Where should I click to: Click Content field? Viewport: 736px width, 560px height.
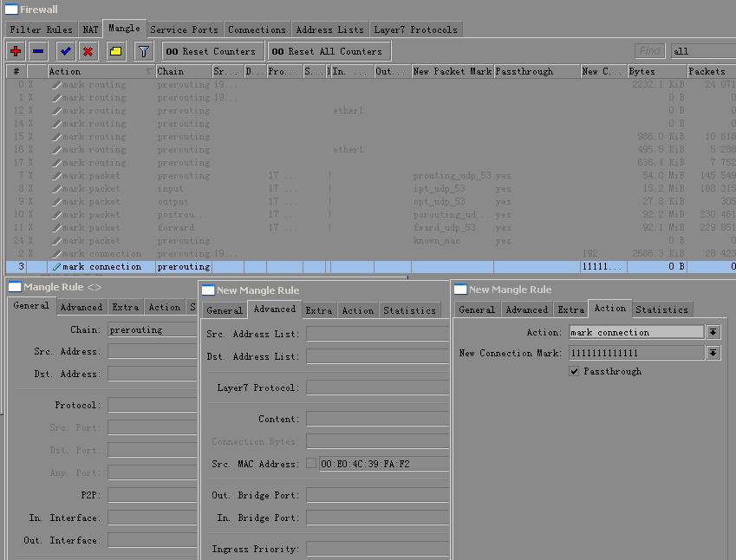[x=377, y=419]
